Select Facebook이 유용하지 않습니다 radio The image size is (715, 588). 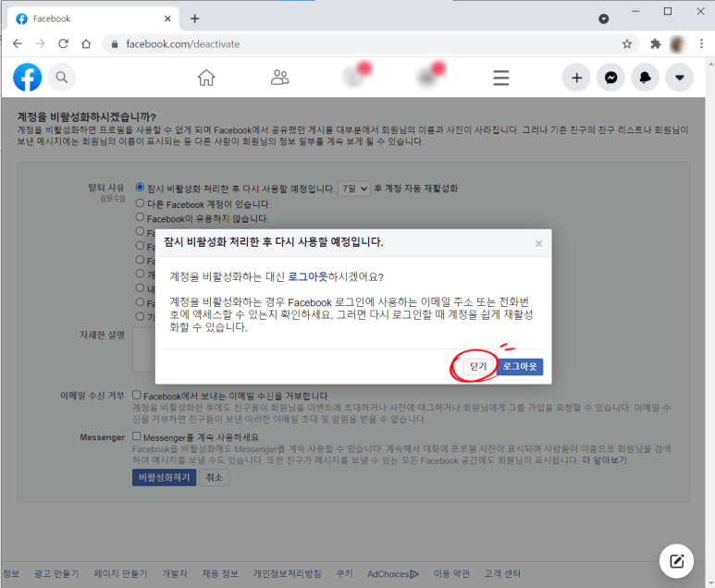(140, 217)
